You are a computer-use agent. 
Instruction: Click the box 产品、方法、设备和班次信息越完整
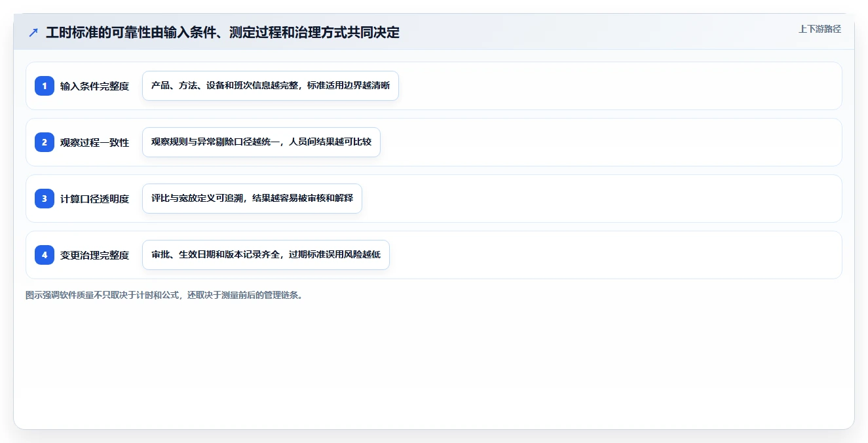pyautogui.click(x=271, y=86)
